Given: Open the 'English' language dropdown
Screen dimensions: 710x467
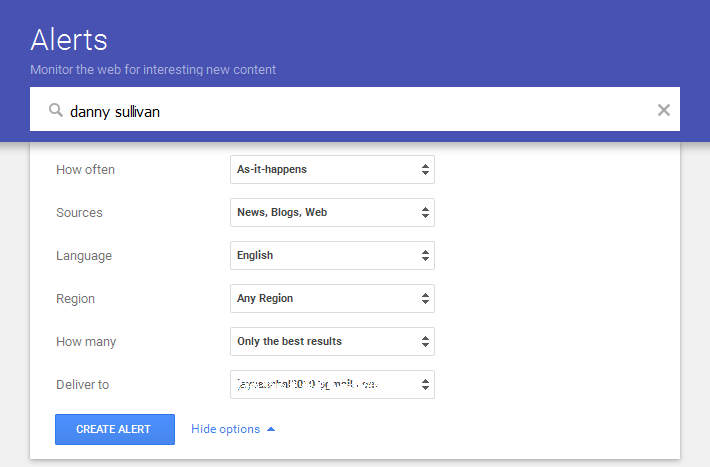Looking at the screenshot, I should pyautogui.click(x=332, y=256).
